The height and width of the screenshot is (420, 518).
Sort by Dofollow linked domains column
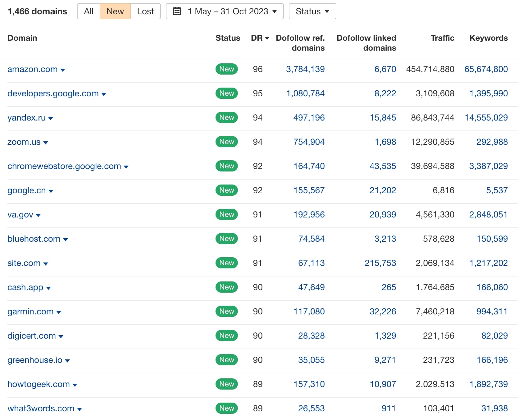(366, 43)
